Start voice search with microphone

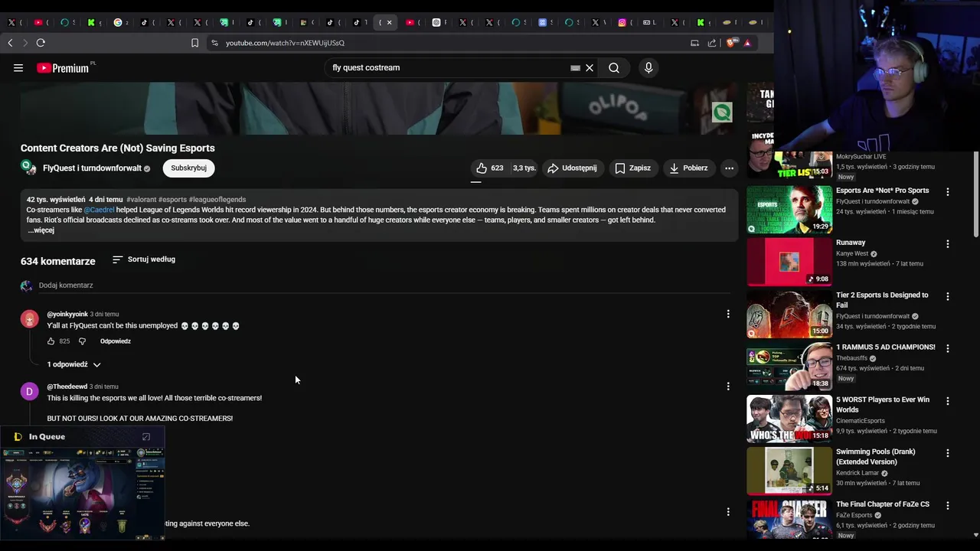pyautogui.click(x=648, y=68)
